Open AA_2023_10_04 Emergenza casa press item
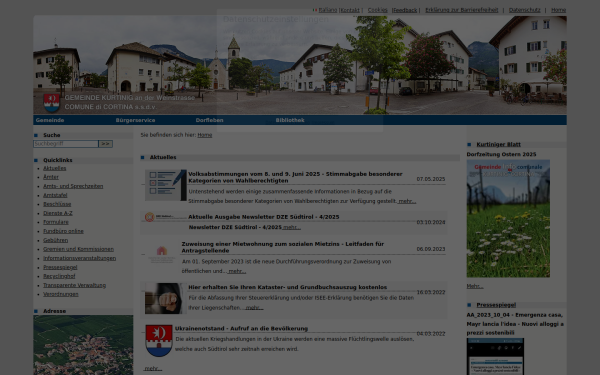This screenshot has height=375, width=600. click(515, 324)
